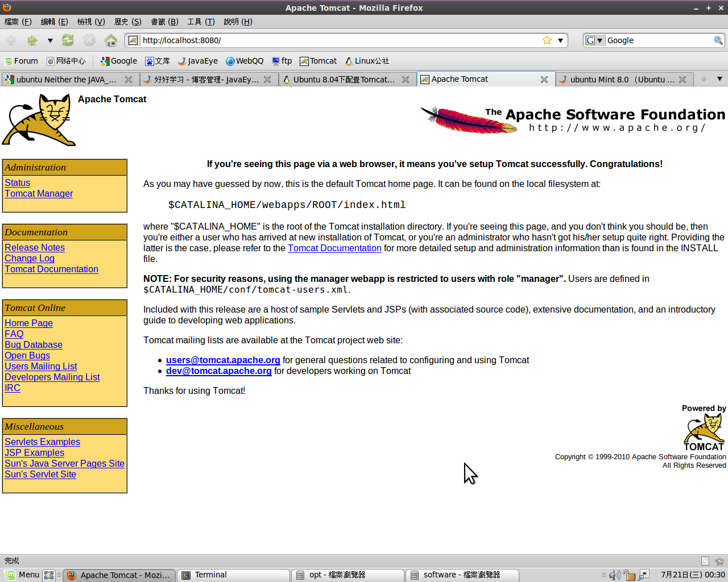Click the browser Back arrow button
This screenshot has height=582, width=728.
point(11,40)
